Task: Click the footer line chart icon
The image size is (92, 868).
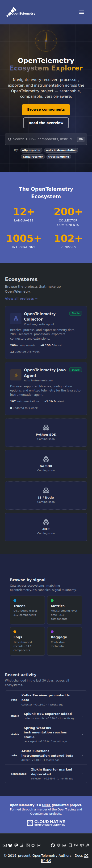Action: coord(39,845)
